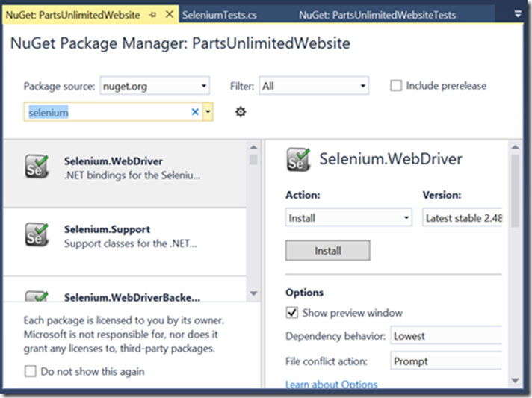Click the Selenium.WebDriver list item icon
Screen dimensions: 532x398
[37, 167]
